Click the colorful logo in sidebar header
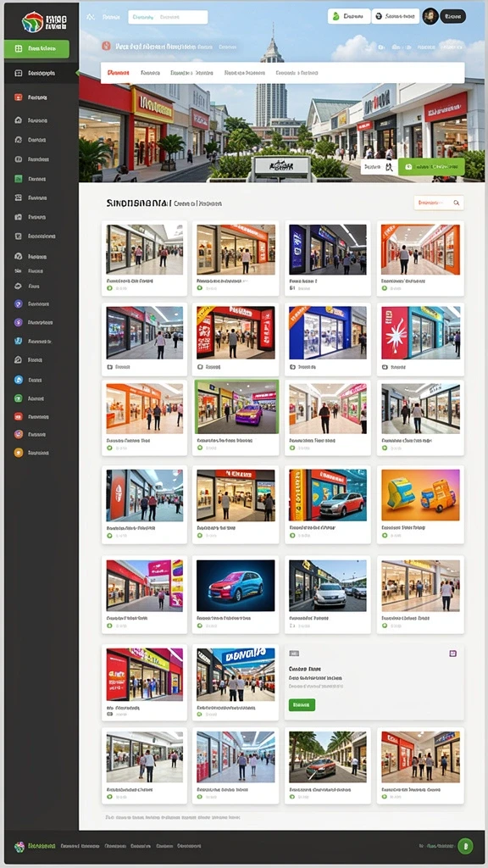Viewport: 488px width, 868px height. pos(32,21)
